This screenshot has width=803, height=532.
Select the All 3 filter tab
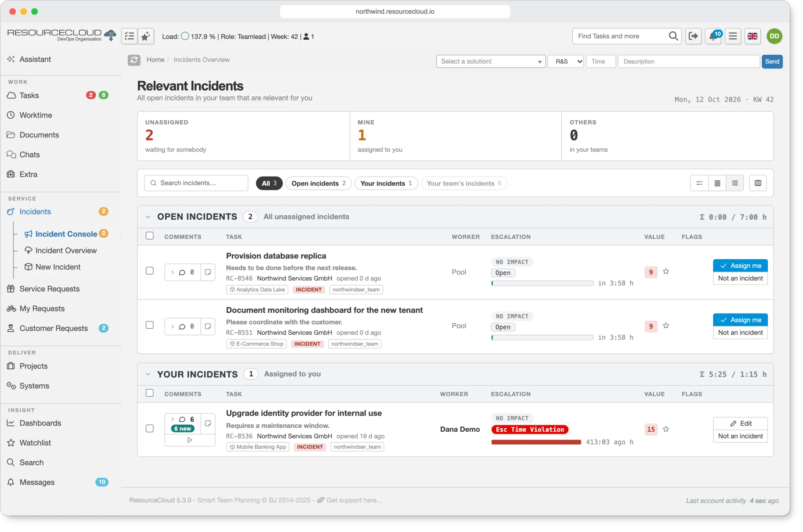269,183
